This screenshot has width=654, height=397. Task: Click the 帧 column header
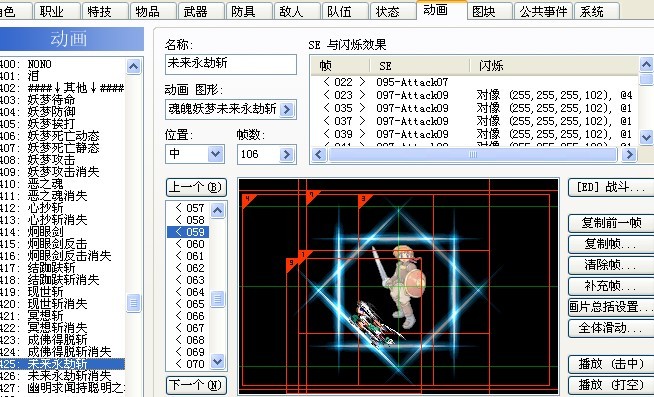coord(340,66)
